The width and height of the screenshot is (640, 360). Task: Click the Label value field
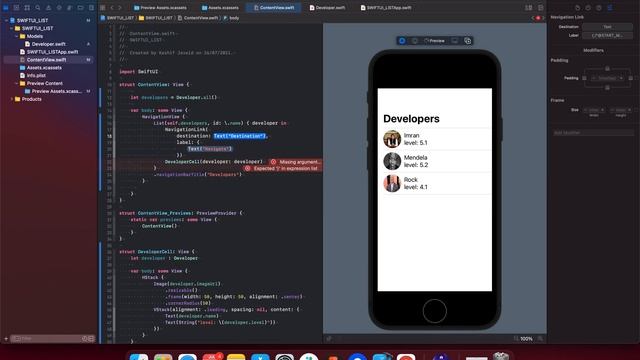tap(607, 36)
